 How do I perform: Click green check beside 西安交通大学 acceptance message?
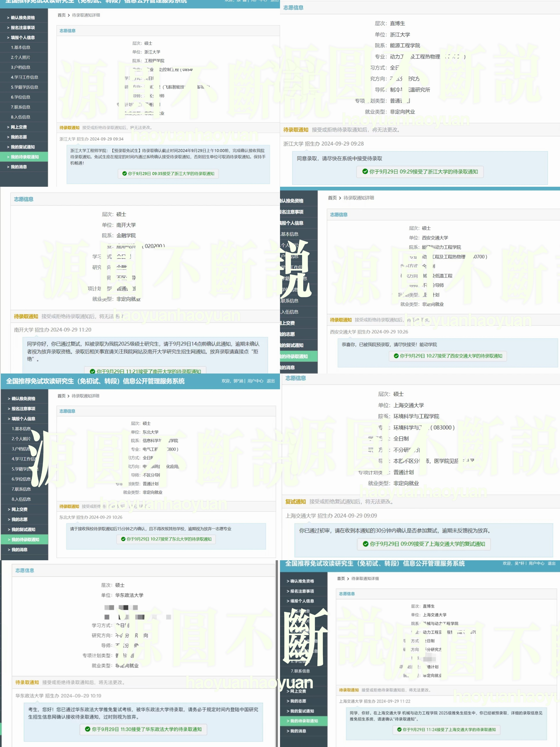pos(396,356)
